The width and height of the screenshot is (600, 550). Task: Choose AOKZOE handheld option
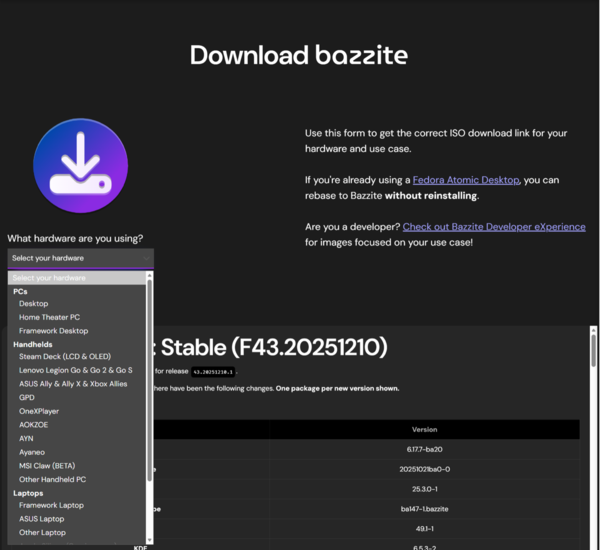77,425
